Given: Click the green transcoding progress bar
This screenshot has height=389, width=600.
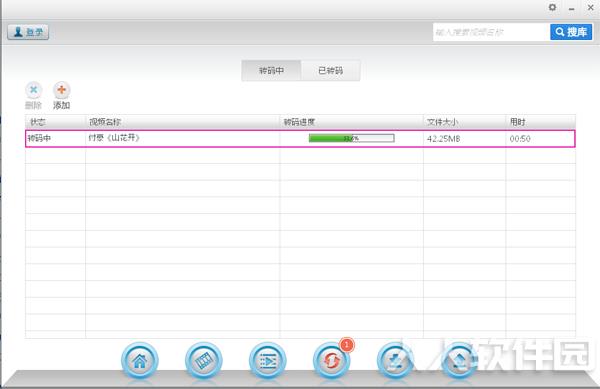Looking at the screenshot, I should pos(351,138).
